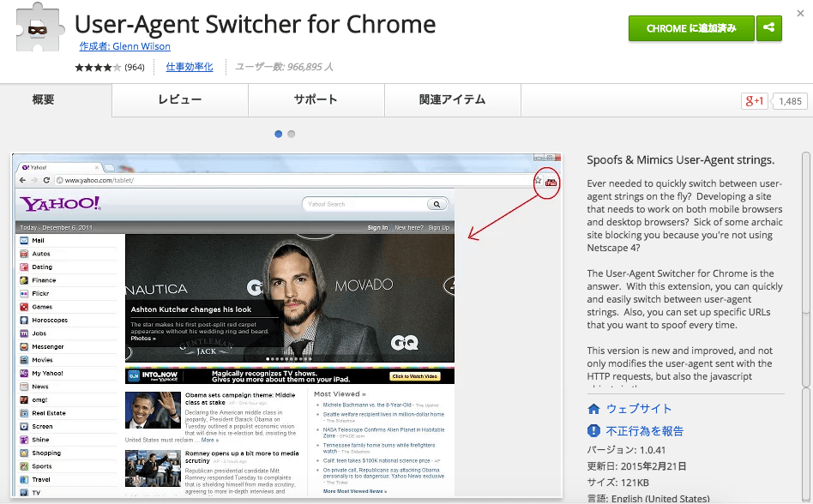Click the +1 count 1,485

point(790,101)
